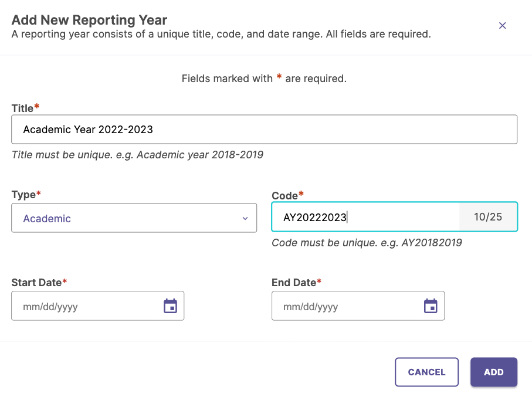
Task: Click the Add New Reporting Year heading
Action: click(x=89, y=19)
